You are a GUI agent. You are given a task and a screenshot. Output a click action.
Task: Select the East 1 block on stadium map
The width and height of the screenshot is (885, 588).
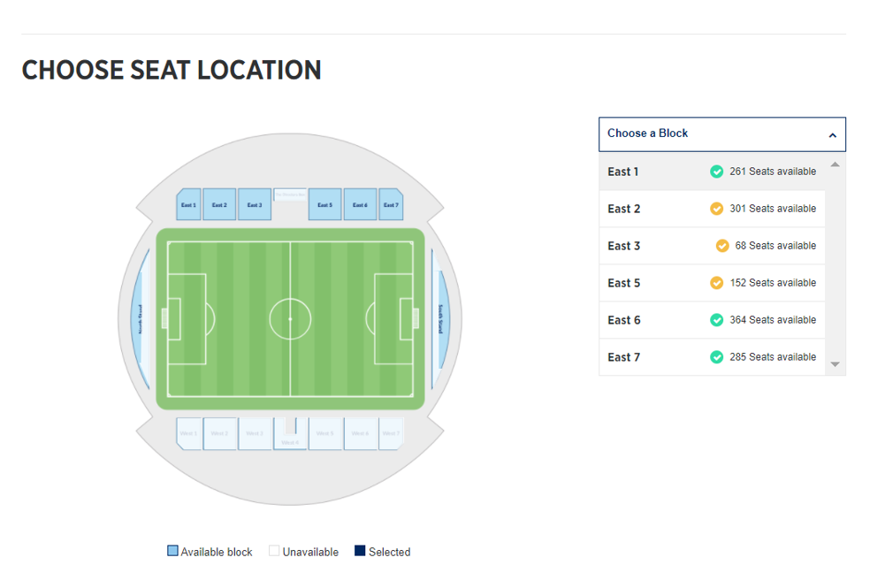(189, 204)
